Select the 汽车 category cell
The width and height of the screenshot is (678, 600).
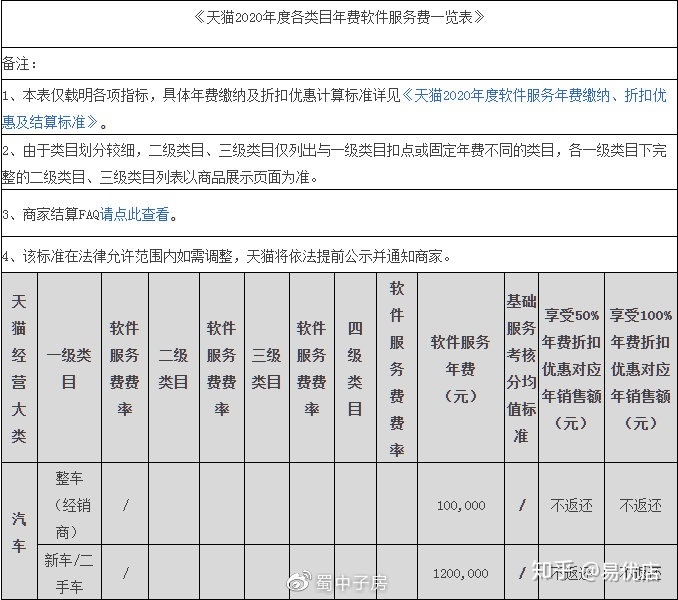coord(19,532)
